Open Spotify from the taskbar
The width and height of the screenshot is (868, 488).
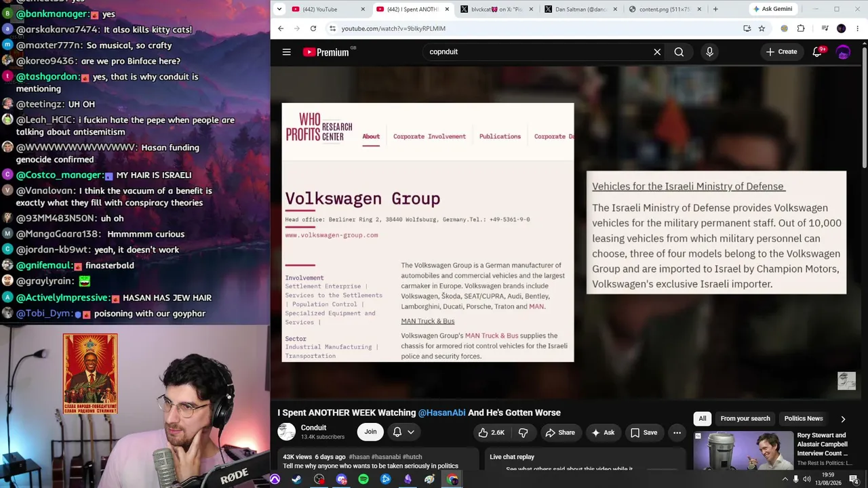[363, 480]
